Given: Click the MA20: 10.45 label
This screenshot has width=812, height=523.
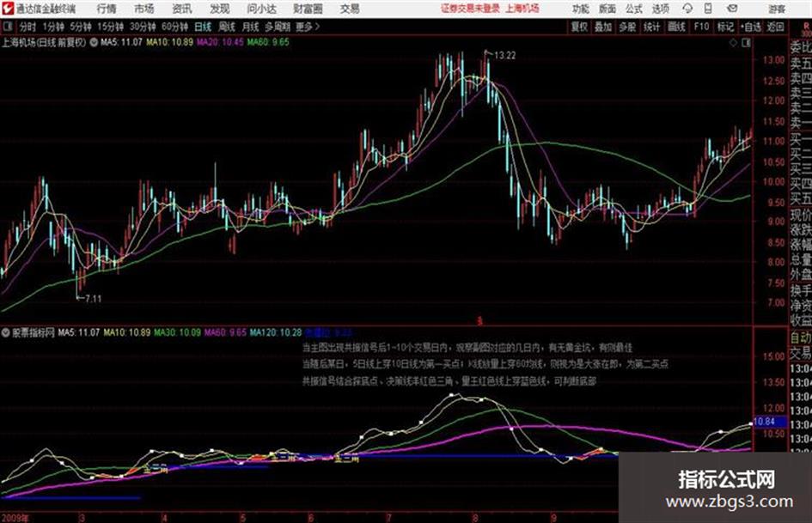Looking at the screenshot, I should click(x=220, y=42).
